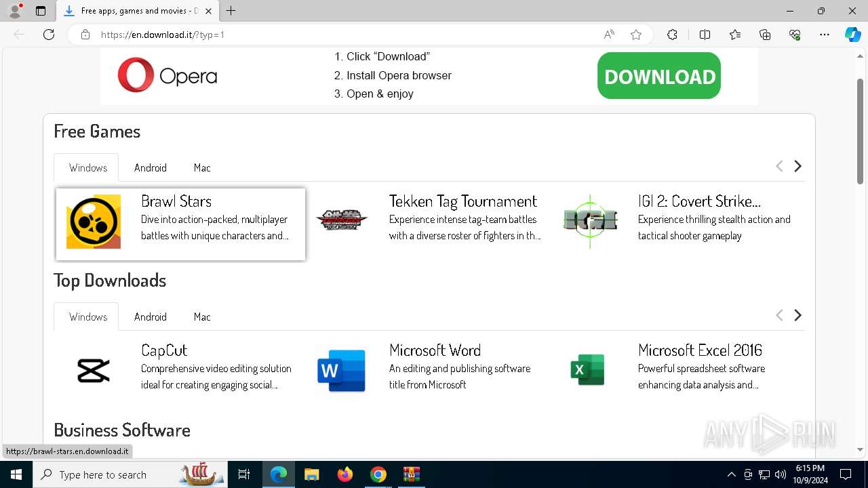Open Task View on taskbar
The width and height of the screenshot is (868, 488).
(x=244, y=474)
